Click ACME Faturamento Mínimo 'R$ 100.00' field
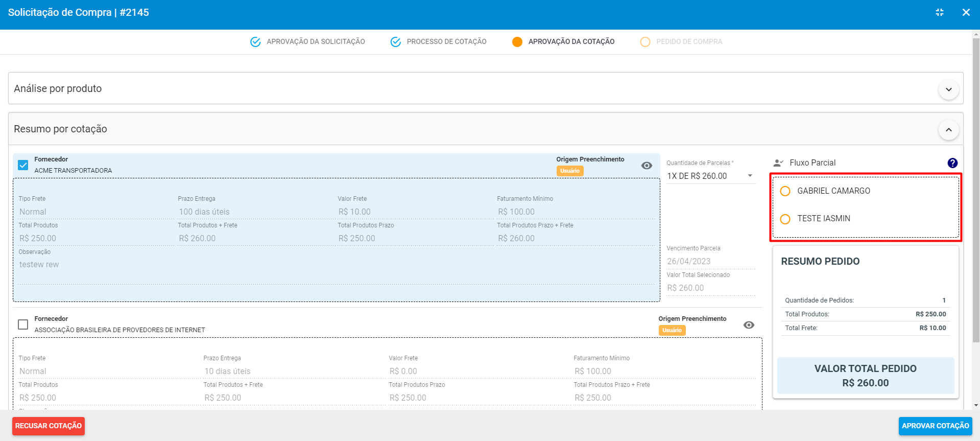 pyautogui.click(x=576, y=212)
